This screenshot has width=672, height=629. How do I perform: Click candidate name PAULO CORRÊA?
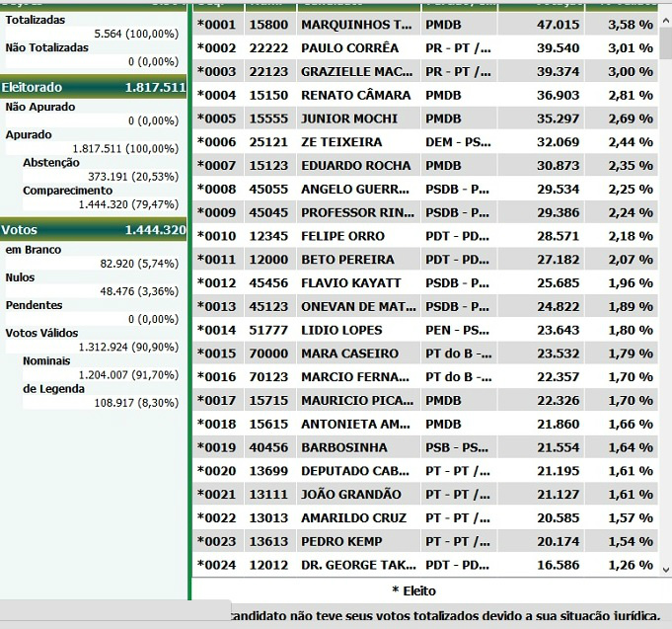349,47
